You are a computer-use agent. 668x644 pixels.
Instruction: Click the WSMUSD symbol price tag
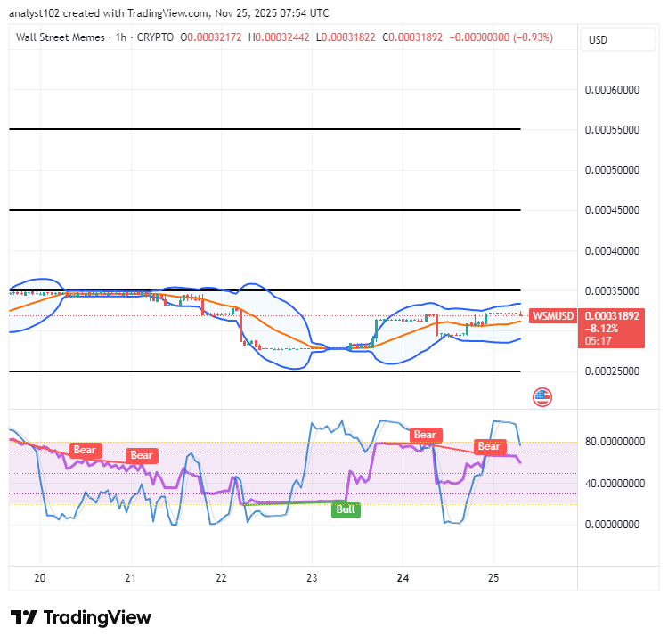(553, 316)
